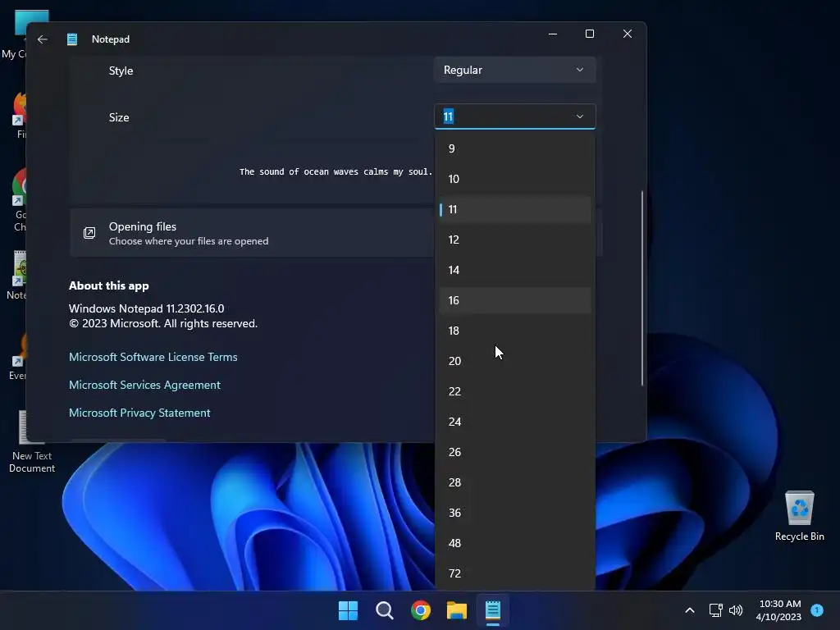Image resolution: width=840 pixels, height=630 pixels.
Task: Open the Windows Start menu
Action: [348, 610]
